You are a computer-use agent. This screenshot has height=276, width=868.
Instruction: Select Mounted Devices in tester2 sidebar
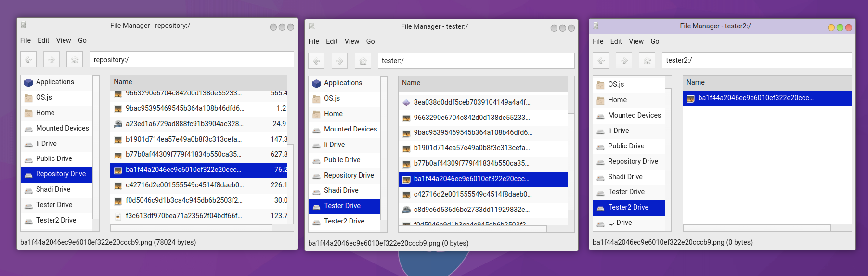pos(629,115)
